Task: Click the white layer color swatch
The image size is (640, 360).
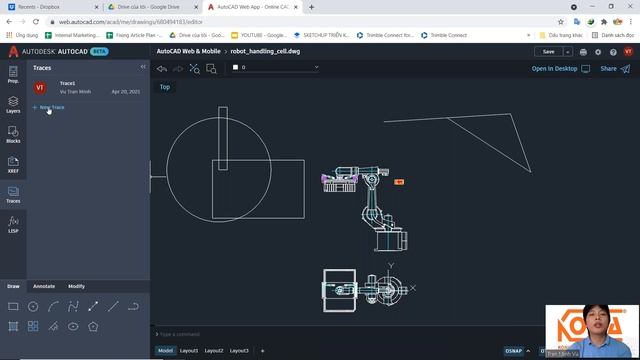Action: tap(236, 67)
